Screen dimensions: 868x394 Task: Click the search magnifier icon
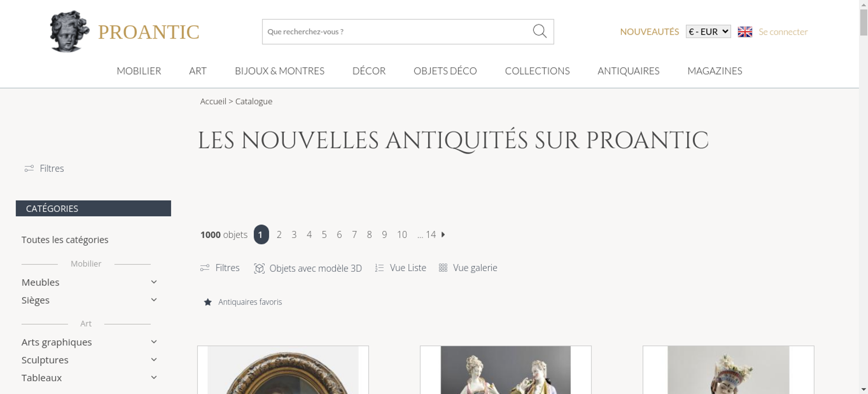(x=539, y=31)
